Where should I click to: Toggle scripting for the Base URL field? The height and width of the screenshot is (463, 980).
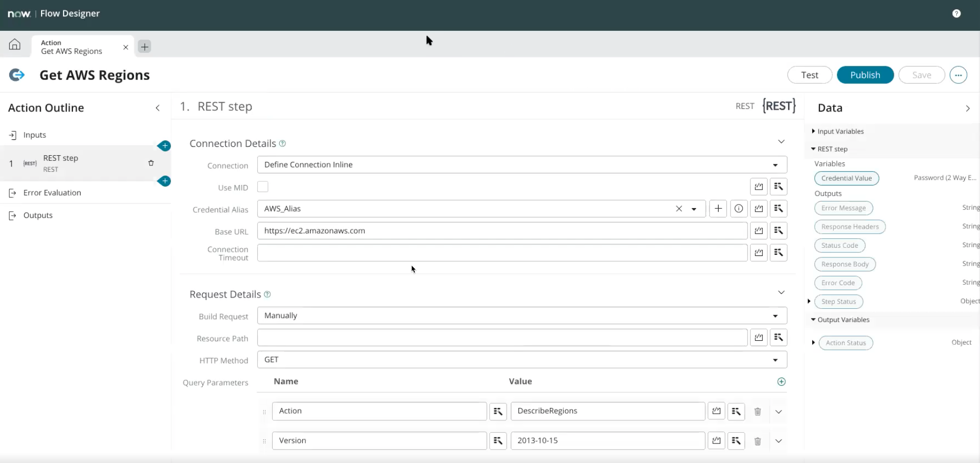[759, 231]
